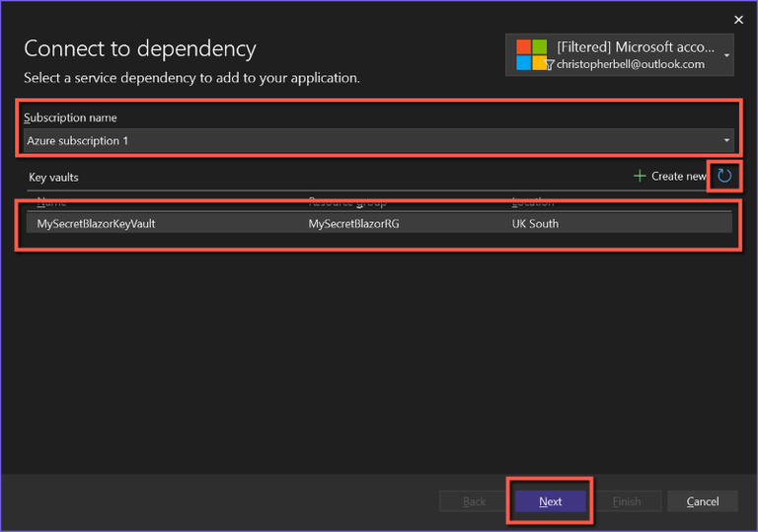This screenshot has height=532, width=758.
Task: Close the Connect to dependency dialog
Action: [x=738, y=20]
